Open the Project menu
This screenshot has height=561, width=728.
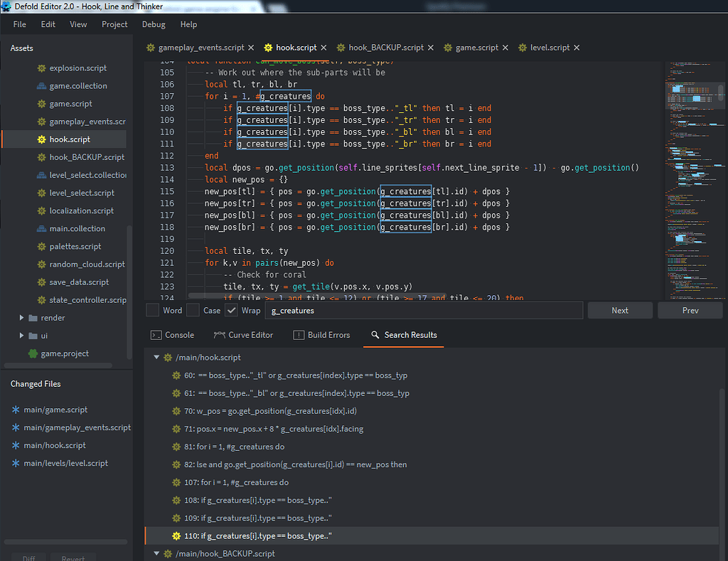click(114, 23)
